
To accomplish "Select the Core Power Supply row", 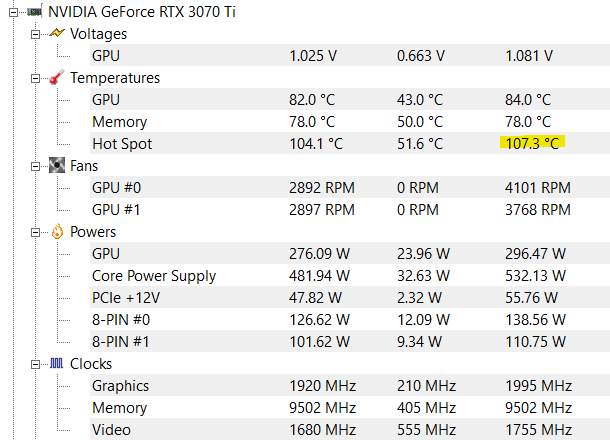I will pyautogui.click(x=350, y=275).
